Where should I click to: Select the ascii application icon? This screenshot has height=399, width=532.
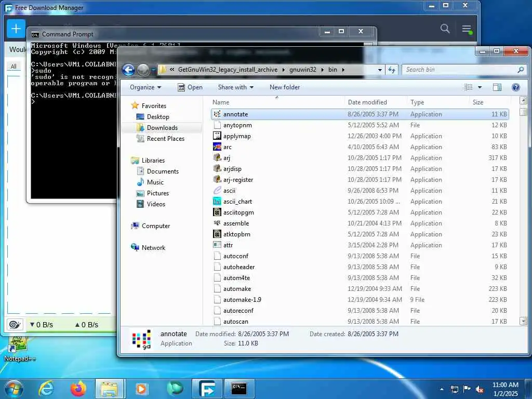point(217,190)
